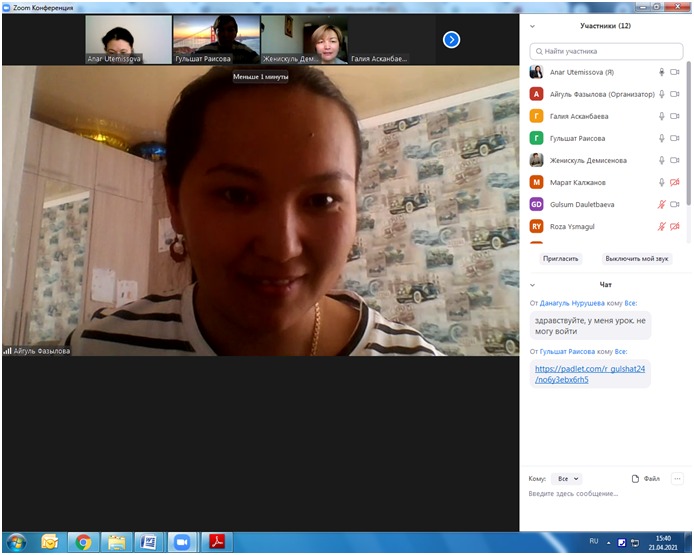Click Roza Ysmagul RY avatar
This screenshot has width=694, height=555.
click(536, 227)
